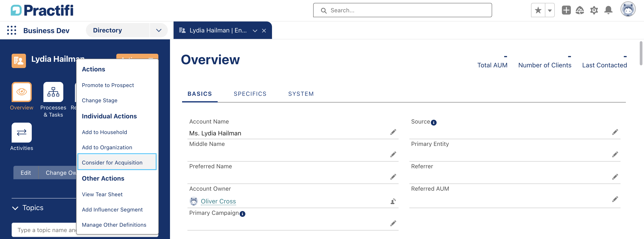
Task: Click the global create plus icon
Action: point(566,10)
